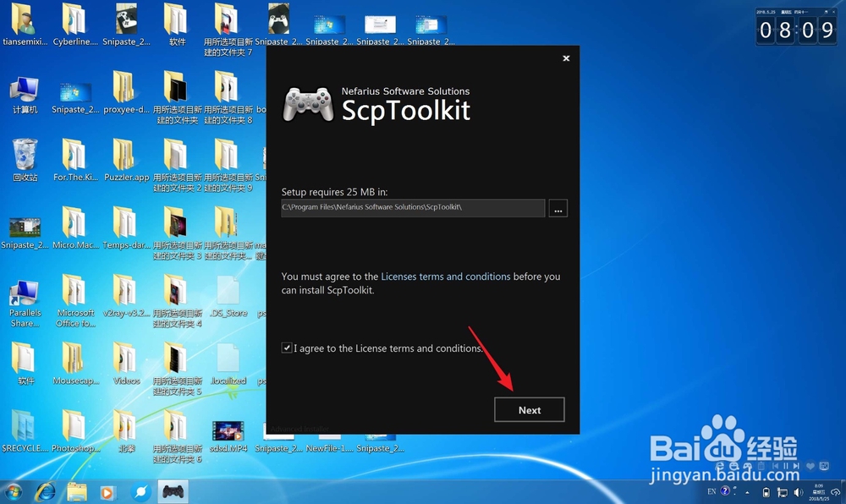Viewport: 846px width, 504px height.
Task: Select the proxyee-d... folder
Action: point(126,93)
